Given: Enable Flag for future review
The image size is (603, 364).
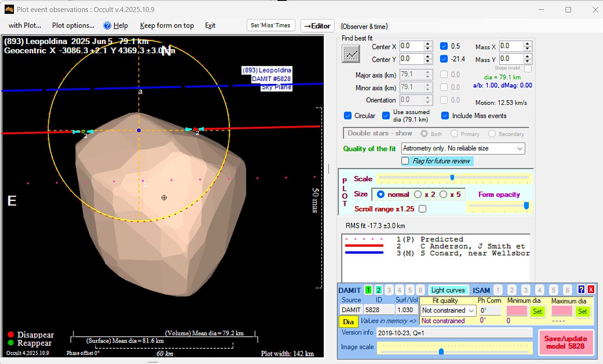Looking at the screenshot, I should [405, 161].
